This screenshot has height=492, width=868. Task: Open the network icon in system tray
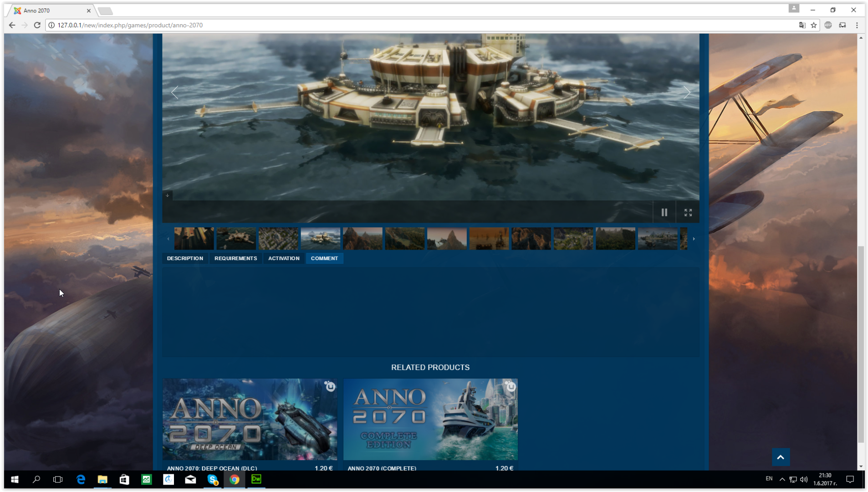click(793, 479)
